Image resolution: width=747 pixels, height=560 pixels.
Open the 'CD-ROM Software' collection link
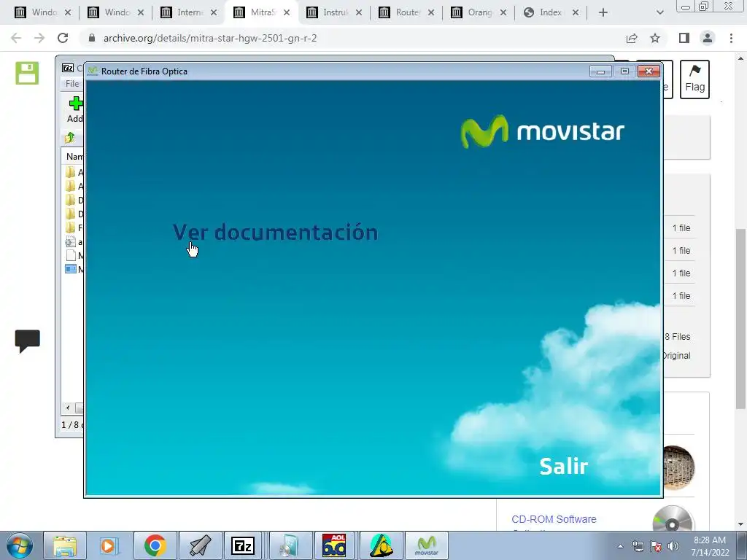click(554, 519)
